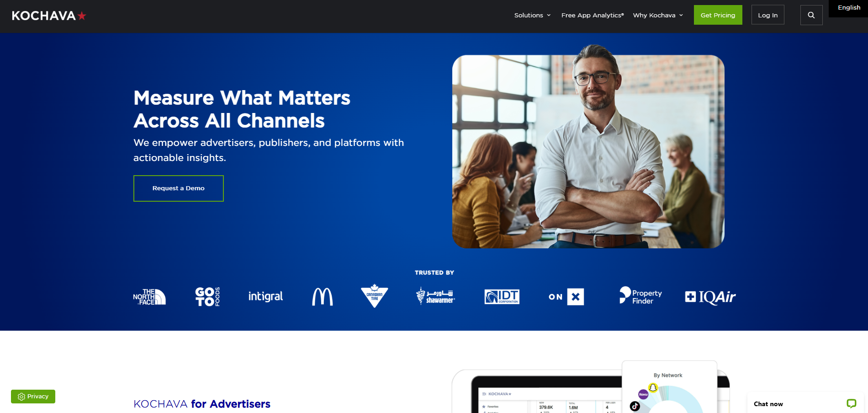Click The North Face logo
The width and height of the screenshot is (868, 413).
149,297
